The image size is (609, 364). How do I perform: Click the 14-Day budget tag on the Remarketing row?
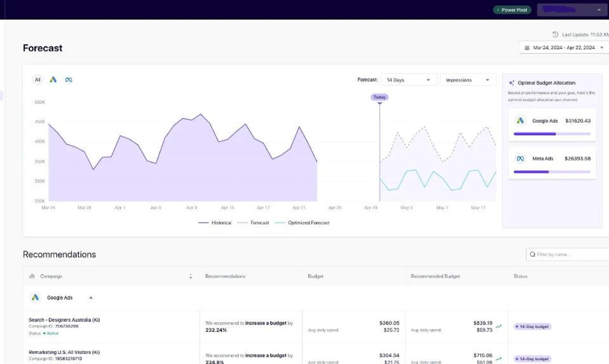tap(532, 359)
